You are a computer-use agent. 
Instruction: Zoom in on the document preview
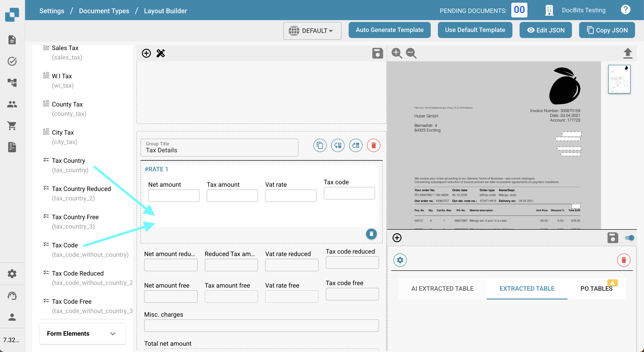tap(397, 53)
